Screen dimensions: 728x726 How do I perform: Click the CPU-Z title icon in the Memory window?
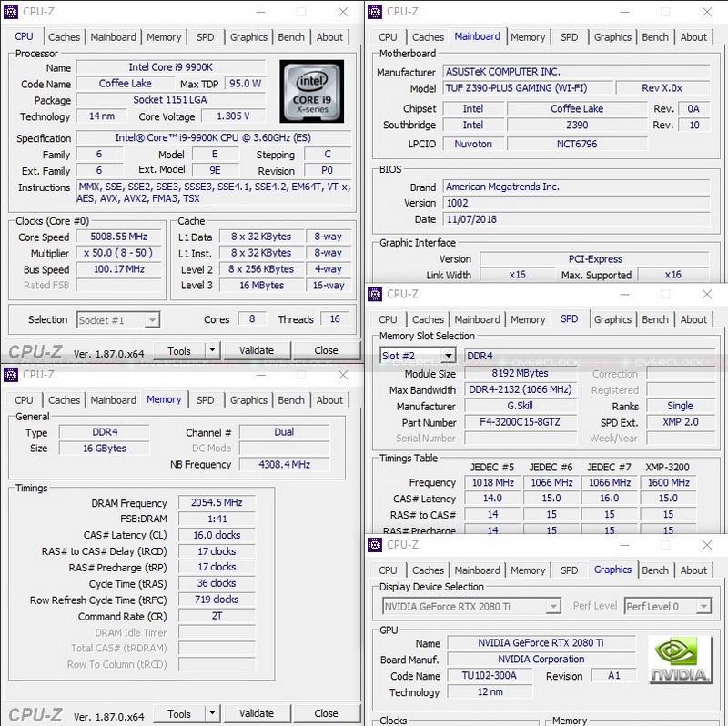point(11,375)
